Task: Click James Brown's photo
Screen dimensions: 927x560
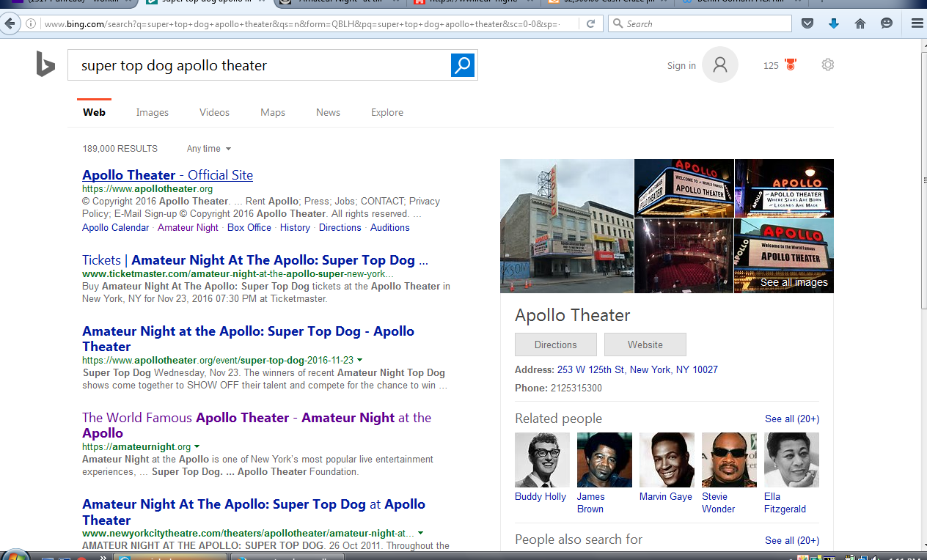Action: (604, 460)
